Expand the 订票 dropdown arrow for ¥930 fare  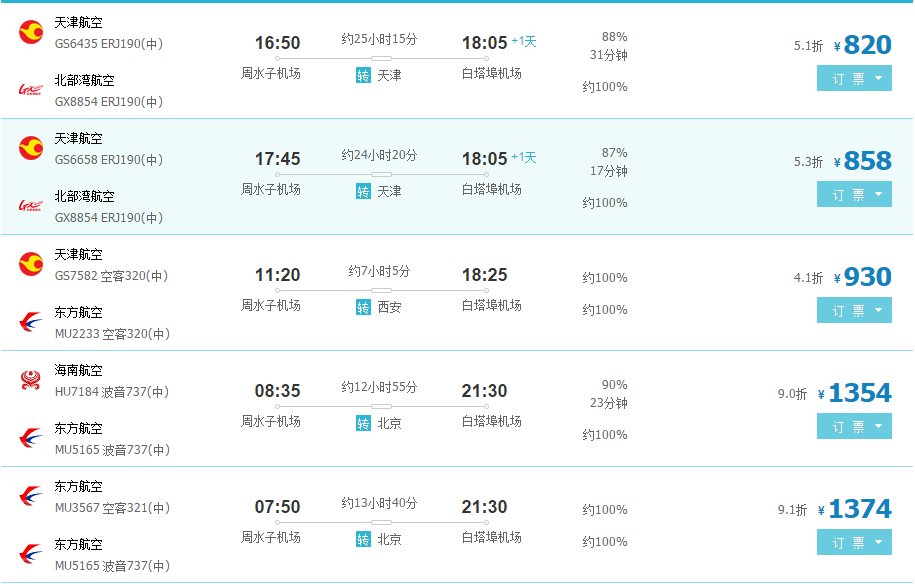click(877, 311)
